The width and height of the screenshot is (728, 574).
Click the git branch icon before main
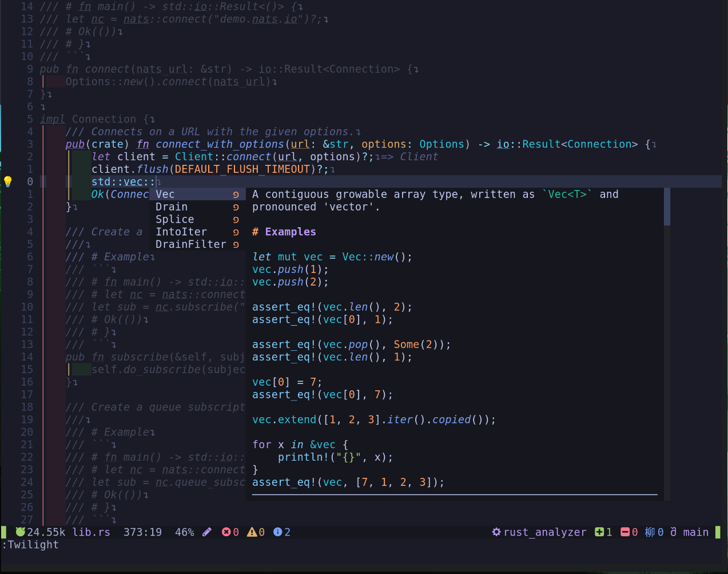click(x=673, y=532)
